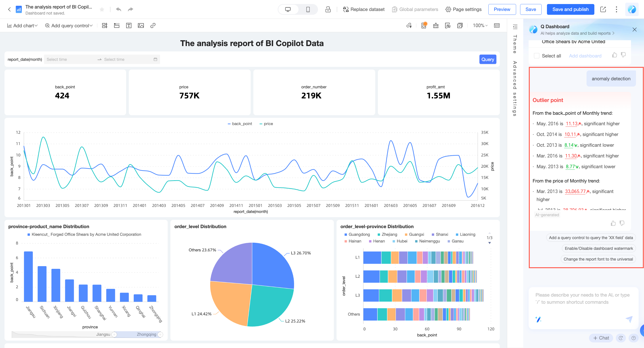Insert an image from toolbar

pyautogui.click(x=141, y=25)
